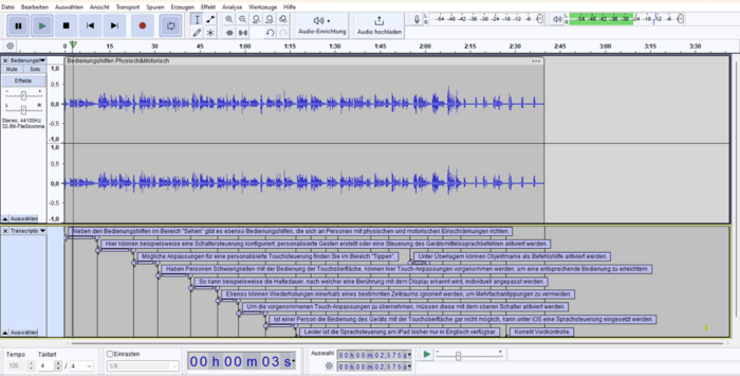The image size is (740, 376).
Task: Fit the whole project to the window
Action: 269,19
